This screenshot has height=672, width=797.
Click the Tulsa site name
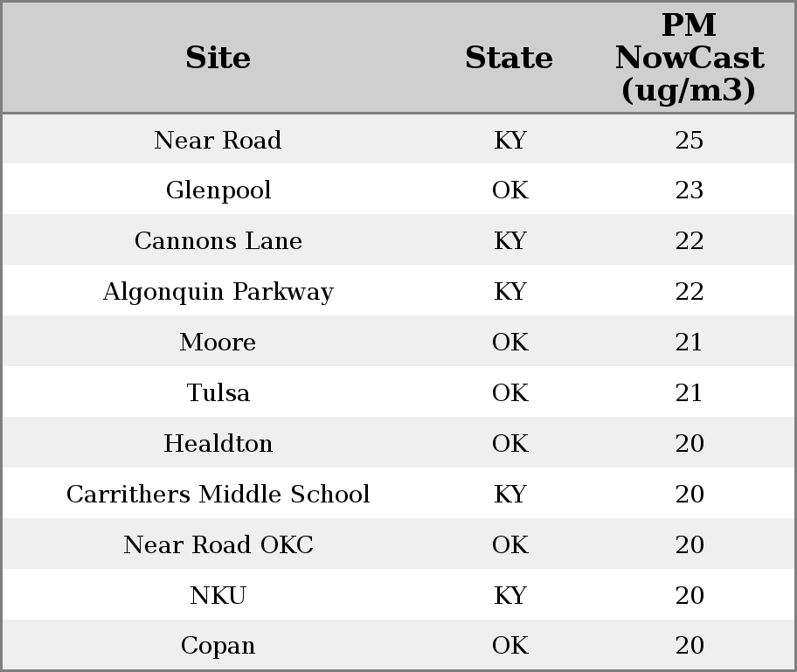[218, 393]
